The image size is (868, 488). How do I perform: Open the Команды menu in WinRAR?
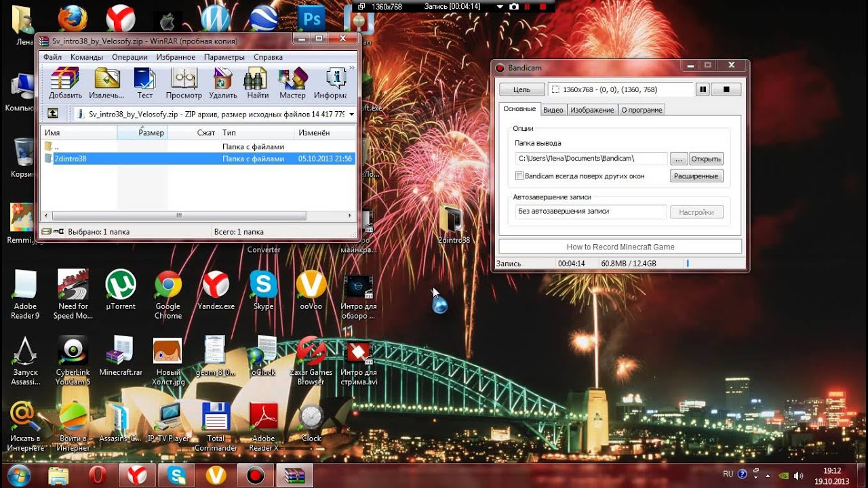pos(87,57)
